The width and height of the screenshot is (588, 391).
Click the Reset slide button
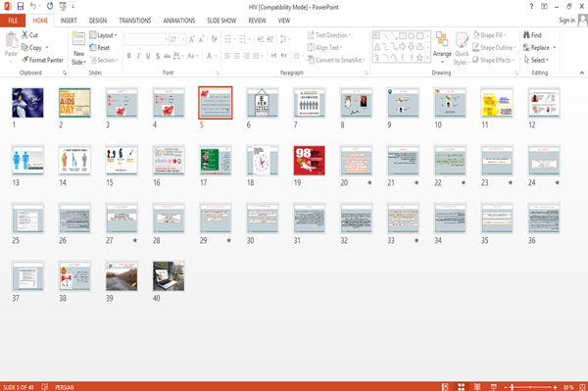click(100, 48)
